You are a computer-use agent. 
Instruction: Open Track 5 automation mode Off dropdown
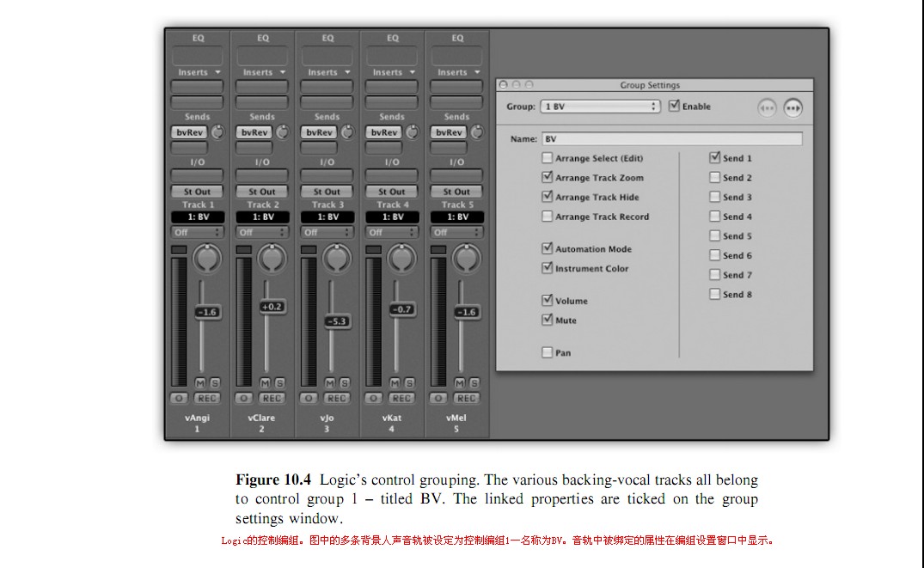[456, 232]
